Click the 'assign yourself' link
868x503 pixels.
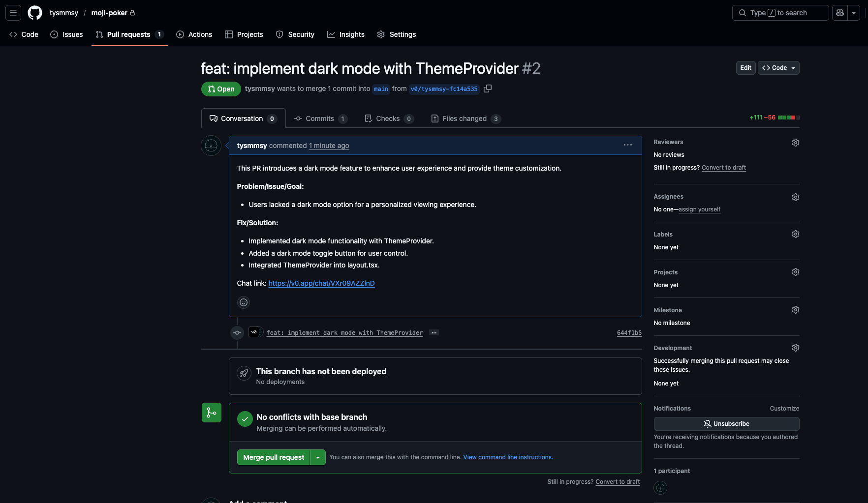tap(699, 209)
